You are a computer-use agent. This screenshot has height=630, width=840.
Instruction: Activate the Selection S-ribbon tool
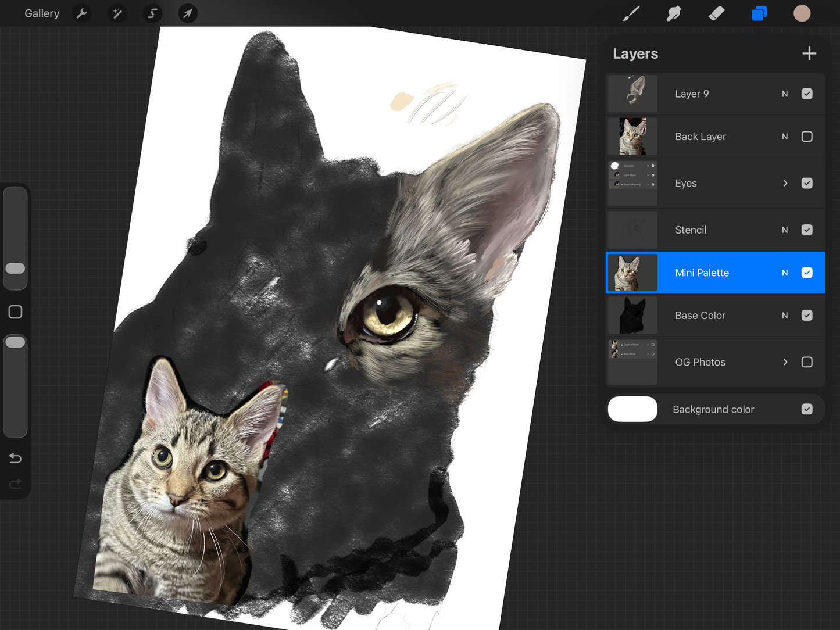coord(152,13)
